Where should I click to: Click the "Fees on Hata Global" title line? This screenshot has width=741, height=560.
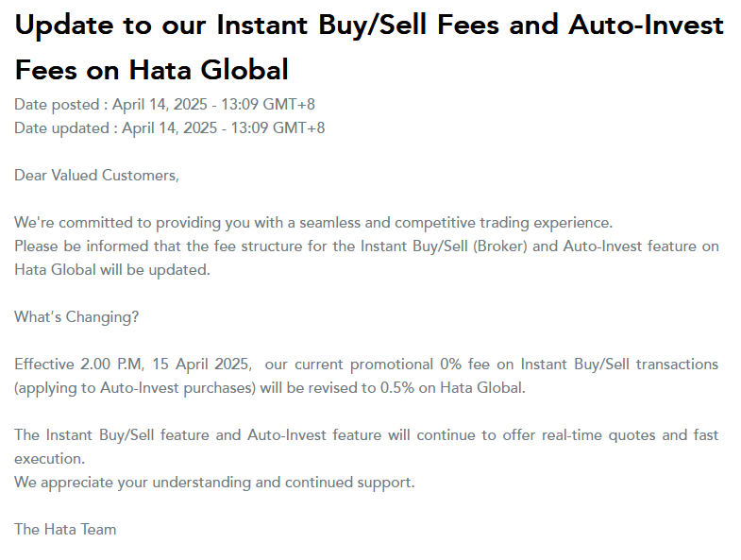point(151,69)
